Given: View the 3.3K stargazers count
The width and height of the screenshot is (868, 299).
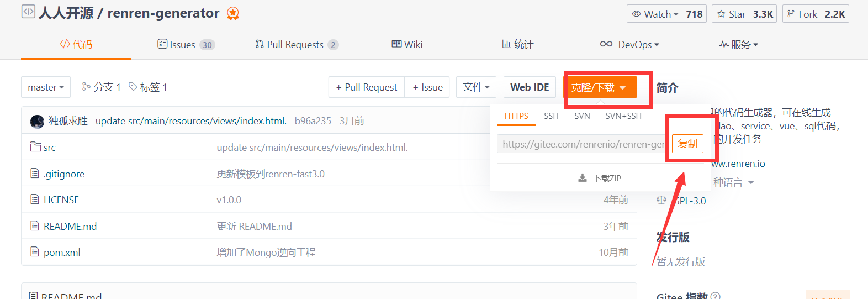Looking at the screenshot, I should 763,14.
